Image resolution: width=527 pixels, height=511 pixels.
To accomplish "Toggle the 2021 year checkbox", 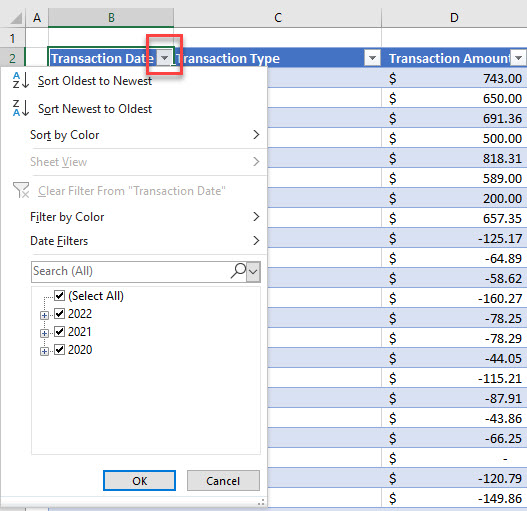I will pyautogui.click(x=59, y=332).
